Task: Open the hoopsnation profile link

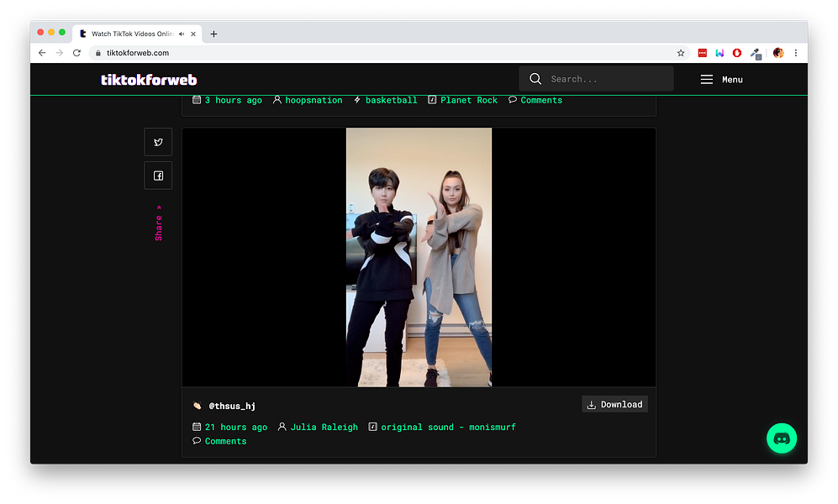Action: pyautogui.click(x=314, y=100)
